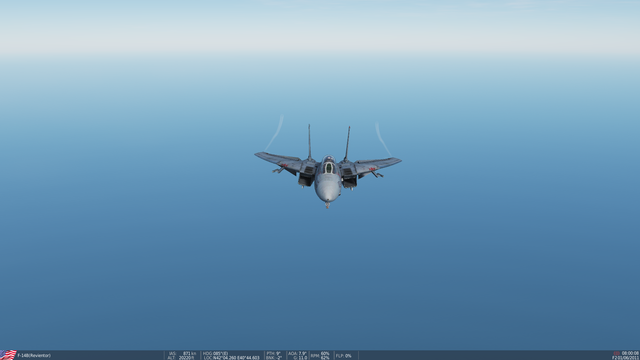Image resolution: width=640 pixels, height=360 pixels.
Task: Click the IAS airspeed readout
Action: pyautogui.click(x=182, y=353)
